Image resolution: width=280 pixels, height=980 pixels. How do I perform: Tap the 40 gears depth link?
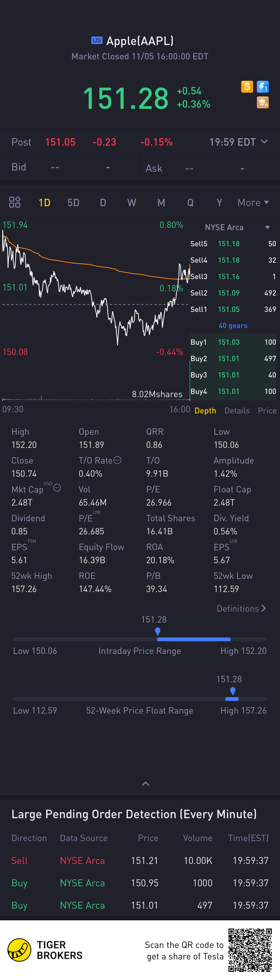point(233,326)
